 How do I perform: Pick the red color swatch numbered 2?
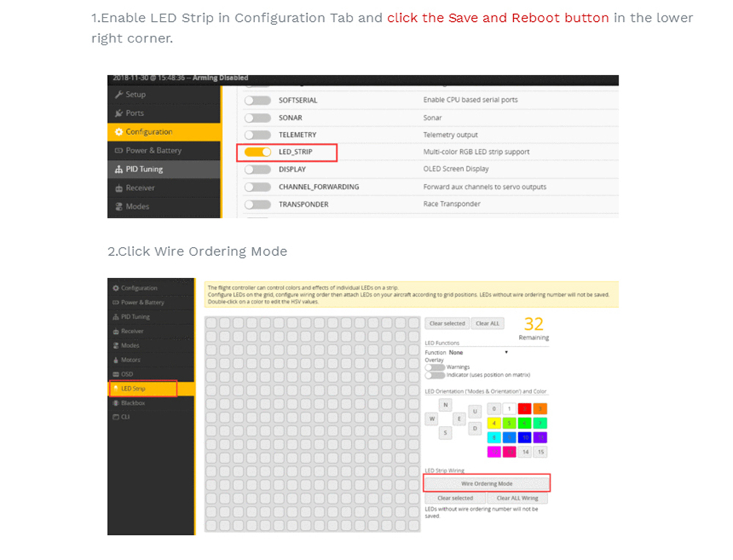tap(524, 409)
